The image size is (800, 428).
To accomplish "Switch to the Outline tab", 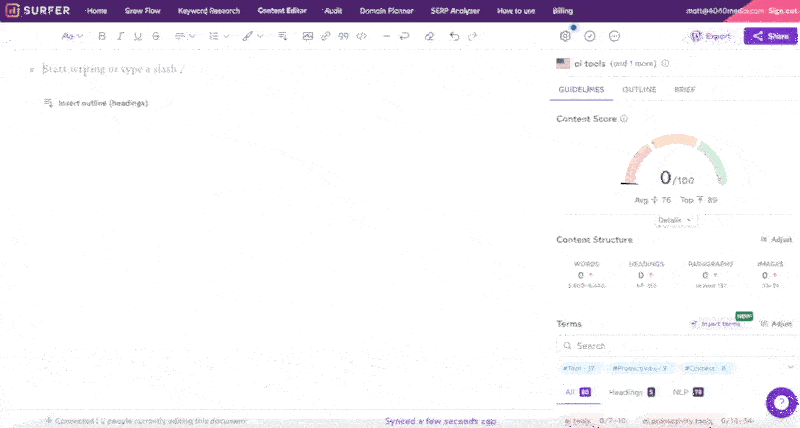I will pos(639,90).
